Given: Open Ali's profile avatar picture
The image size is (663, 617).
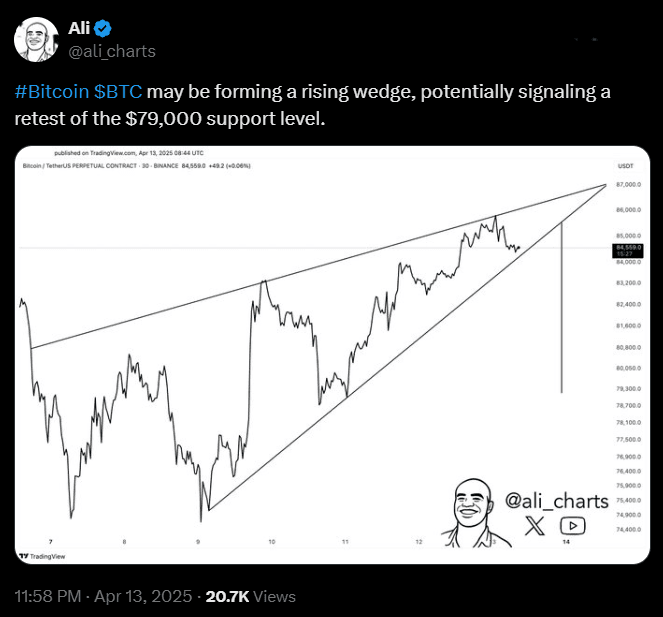Looking at the screenshot, I should (36, 39).
